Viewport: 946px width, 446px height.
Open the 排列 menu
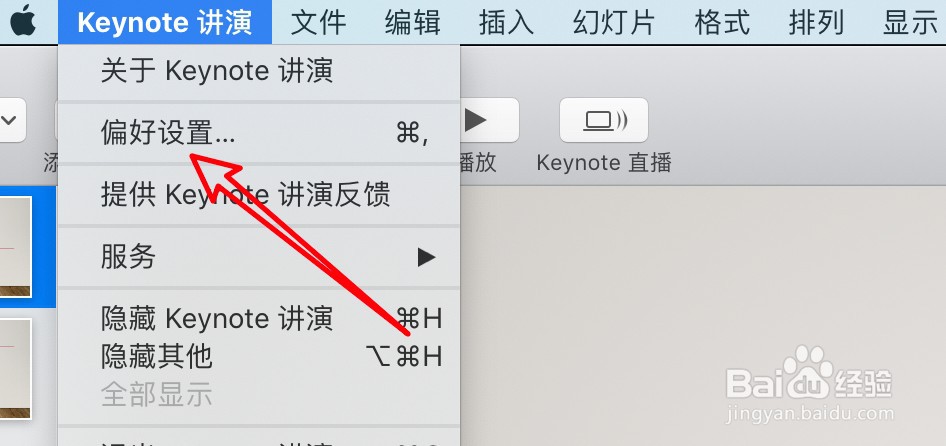click(816, 22)
